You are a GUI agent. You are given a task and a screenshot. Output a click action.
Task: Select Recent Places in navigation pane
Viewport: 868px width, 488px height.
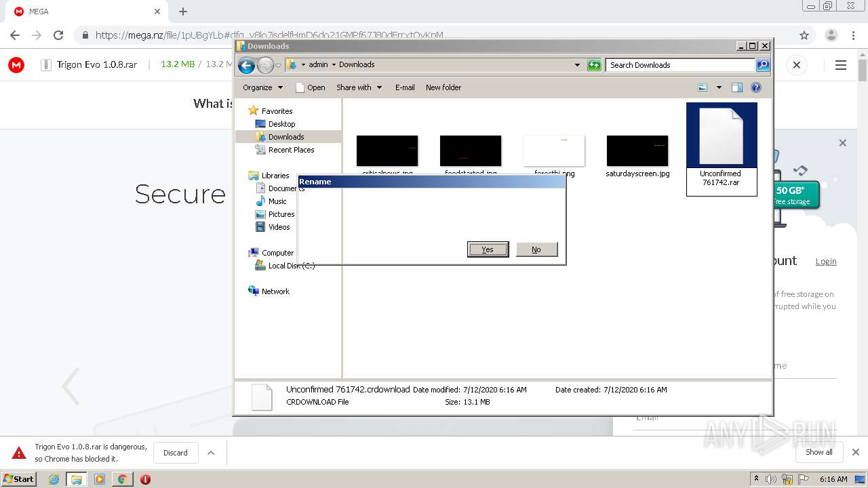click(x=285, y=150)
